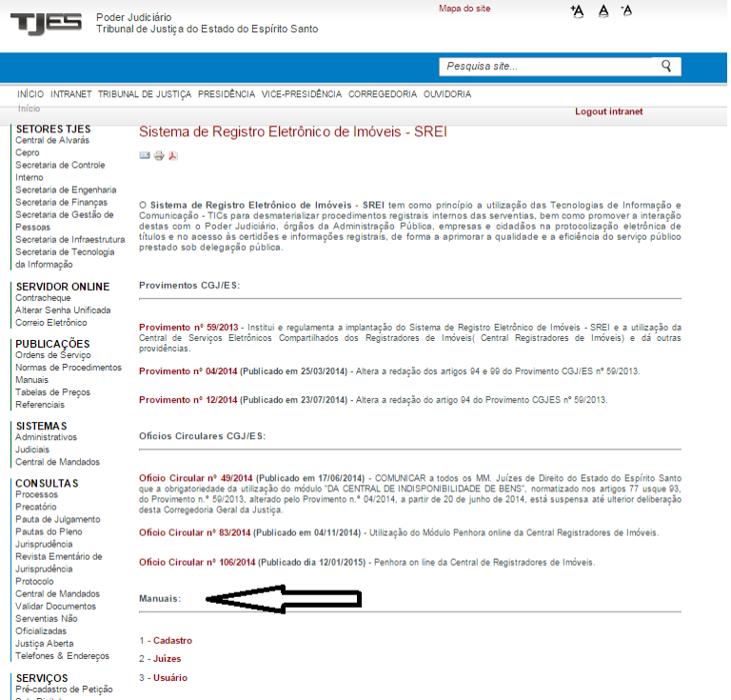
Task: Go to the CORREGEDORIA menu
Action: click(383, 94)
